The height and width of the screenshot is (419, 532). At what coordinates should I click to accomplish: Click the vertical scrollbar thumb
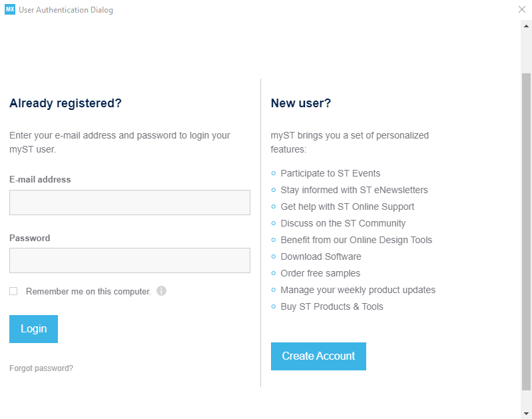tap(526, 230)
